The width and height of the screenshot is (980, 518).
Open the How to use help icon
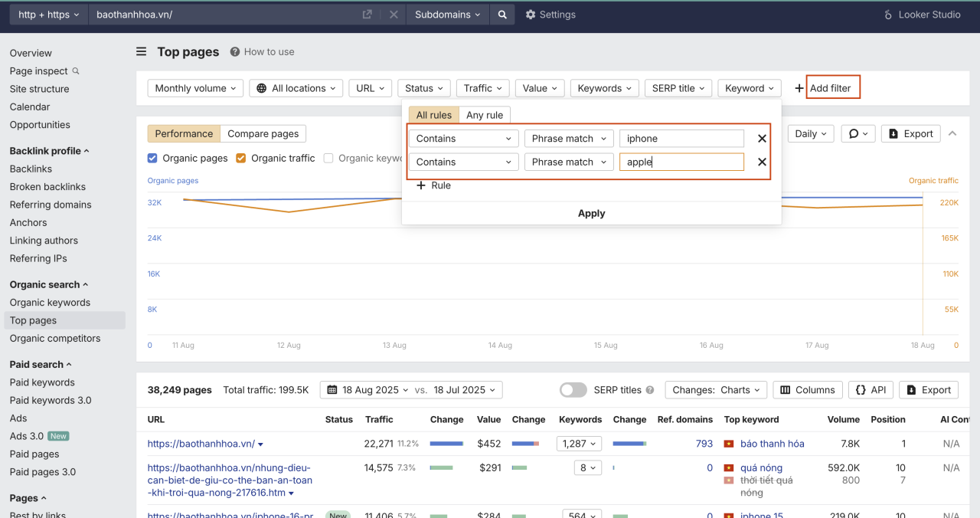pos(235,52)
